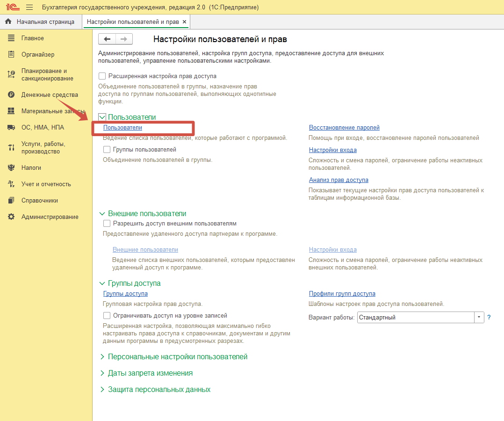Viewport: 504px width, 421px height.
Task: Open the Группы доступа link
Action: tap(125, 294)
